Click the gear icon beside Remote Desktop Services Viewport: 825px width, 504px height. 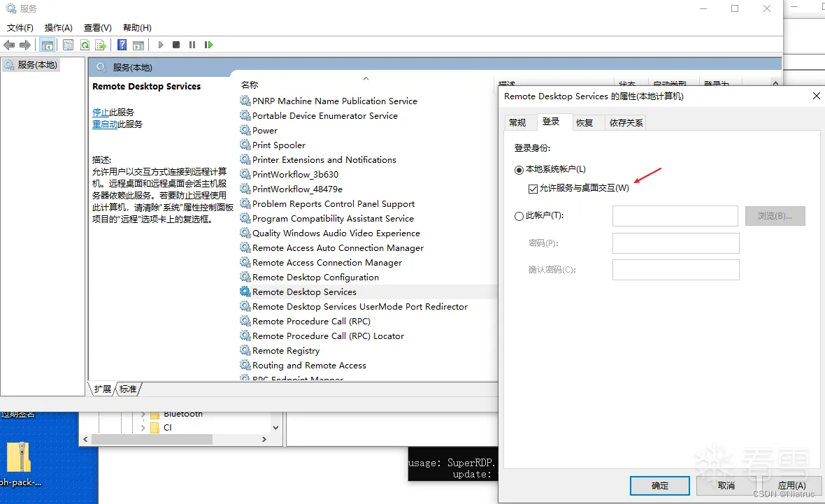click(x=245, y=291)
